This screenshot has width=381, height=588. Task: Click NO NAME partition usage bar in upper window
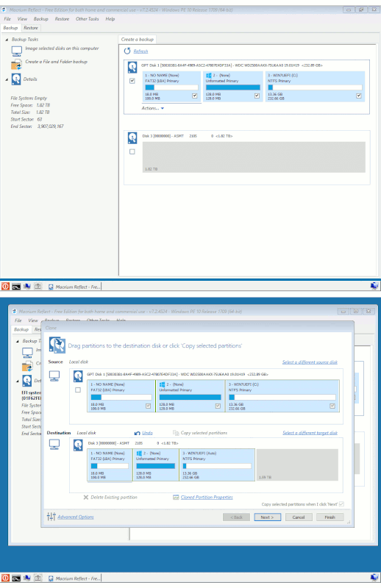(x=171, y=87)
